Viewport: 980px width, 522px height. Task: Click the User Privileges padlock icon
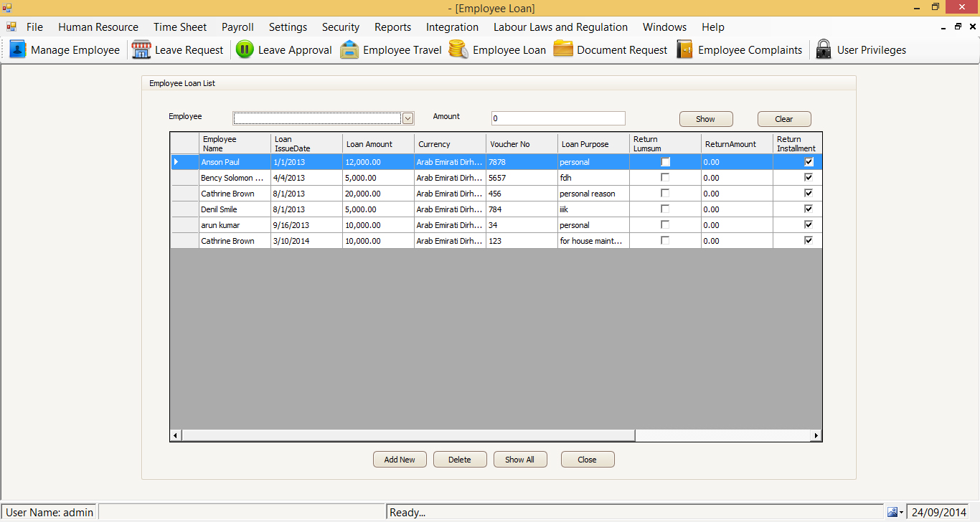824,49
